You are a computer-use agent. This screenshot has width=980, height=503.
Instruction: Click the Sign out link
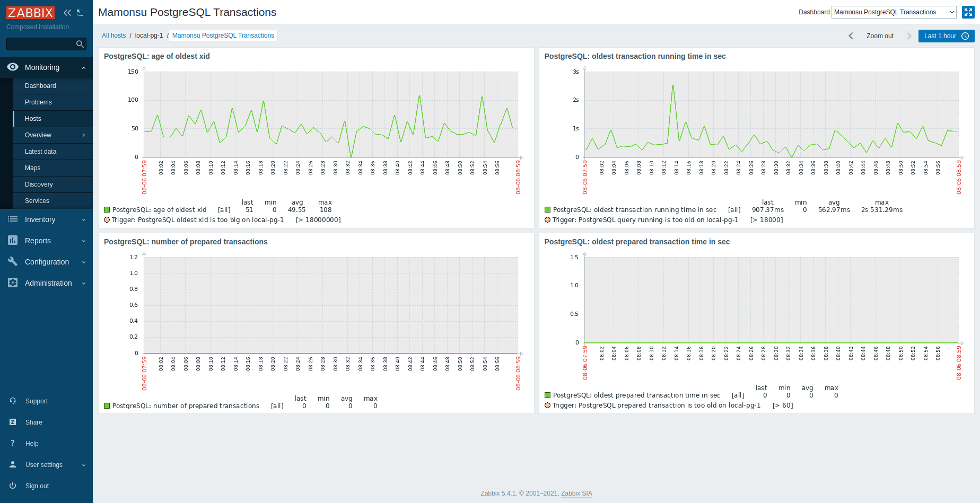pos(37,486)
